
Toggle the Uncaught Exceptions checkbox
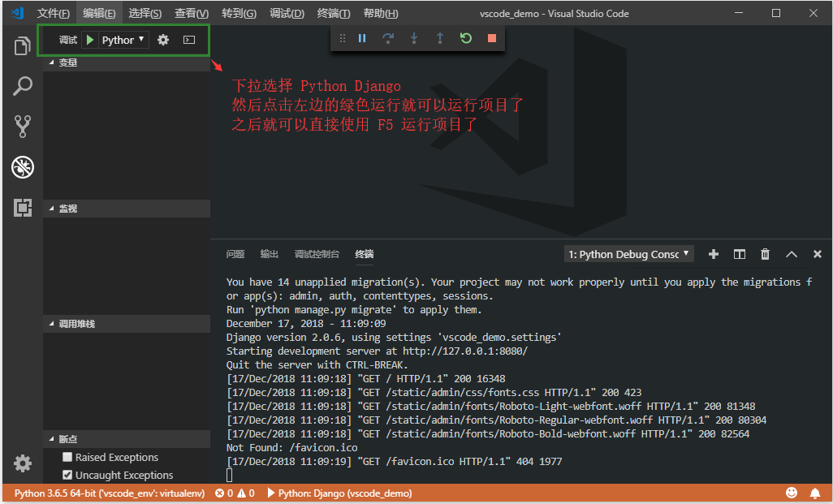tap(67, 475)
